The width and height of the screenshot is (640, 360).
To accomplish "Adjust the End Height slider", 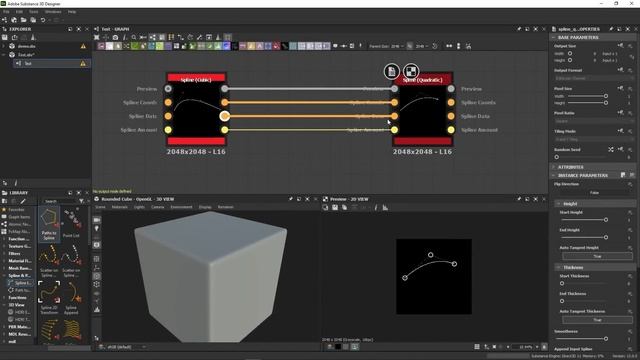I will [x=584, y=237].
